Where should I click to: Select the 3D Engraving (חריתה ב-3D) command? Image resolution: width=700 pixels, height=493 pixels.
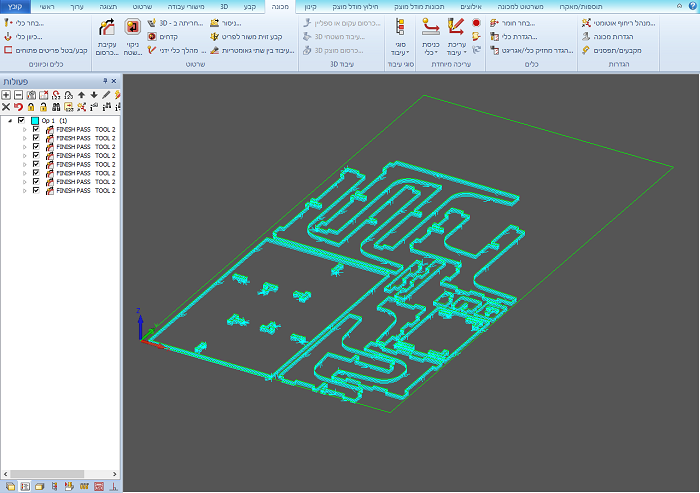(175, 23)
